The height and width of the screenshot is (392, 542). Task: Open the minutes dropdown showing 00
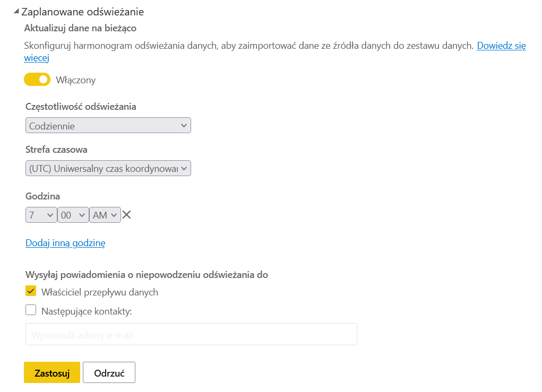tap(73, 215)
